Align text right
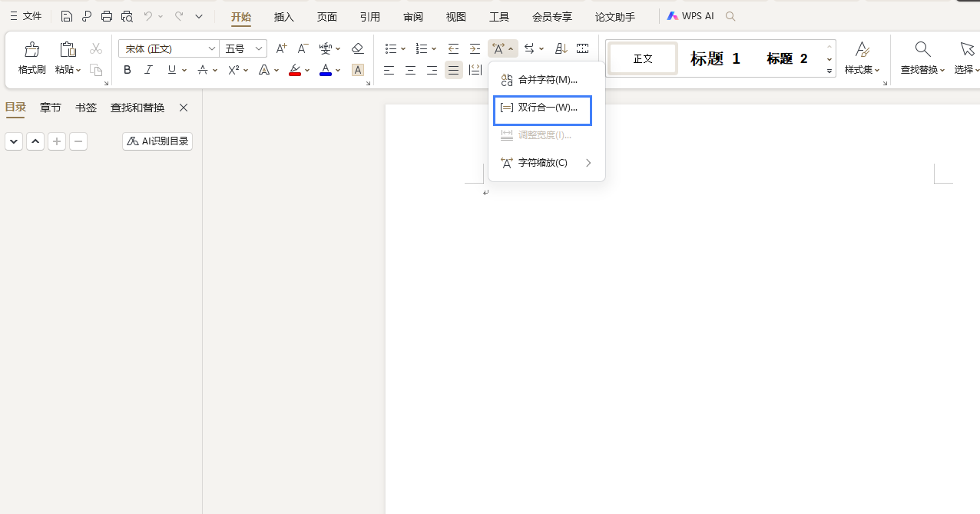Screen dimensions: 980x514 click(432, 70)
